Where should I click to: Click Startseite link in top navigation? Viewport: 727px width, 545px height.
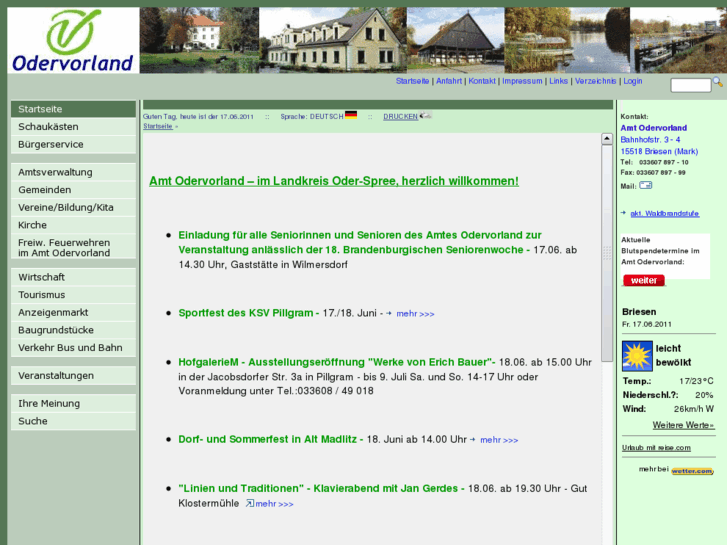coord(412,81)
